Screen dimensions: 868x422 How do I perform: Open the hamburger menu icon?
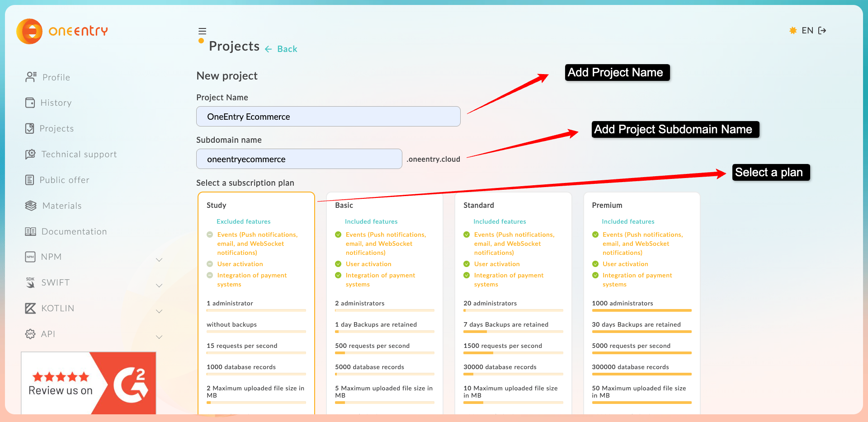click(x=202, y=31)
